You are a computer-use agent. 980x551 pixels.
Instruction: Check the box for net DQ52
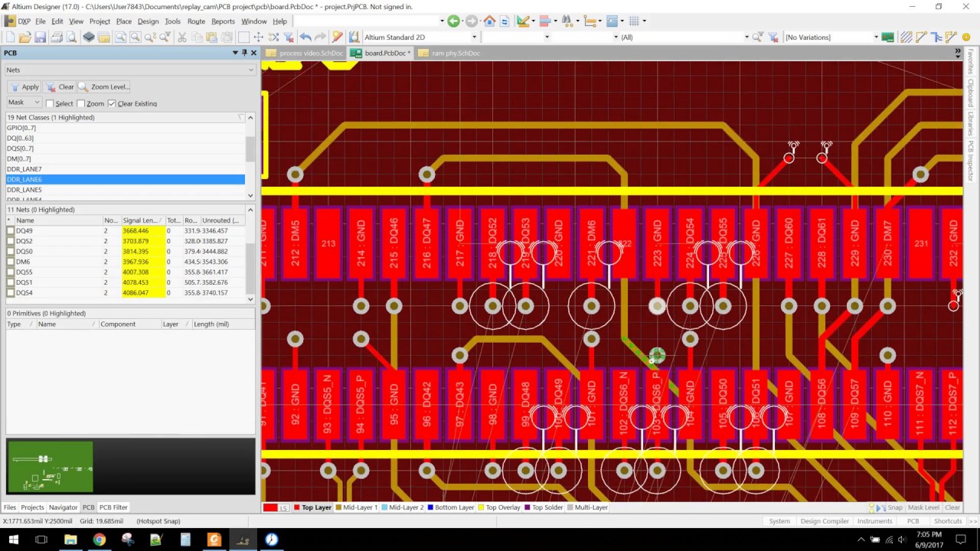[x=10, y=241]
